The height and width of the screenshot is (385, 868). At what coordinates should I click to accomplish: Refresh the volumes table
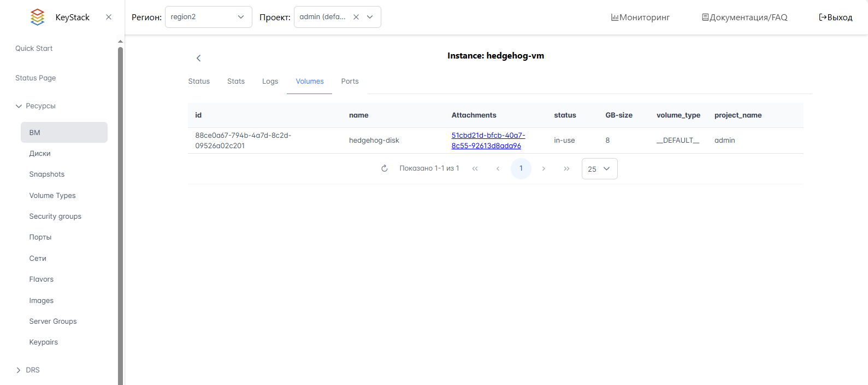(385, 168)
